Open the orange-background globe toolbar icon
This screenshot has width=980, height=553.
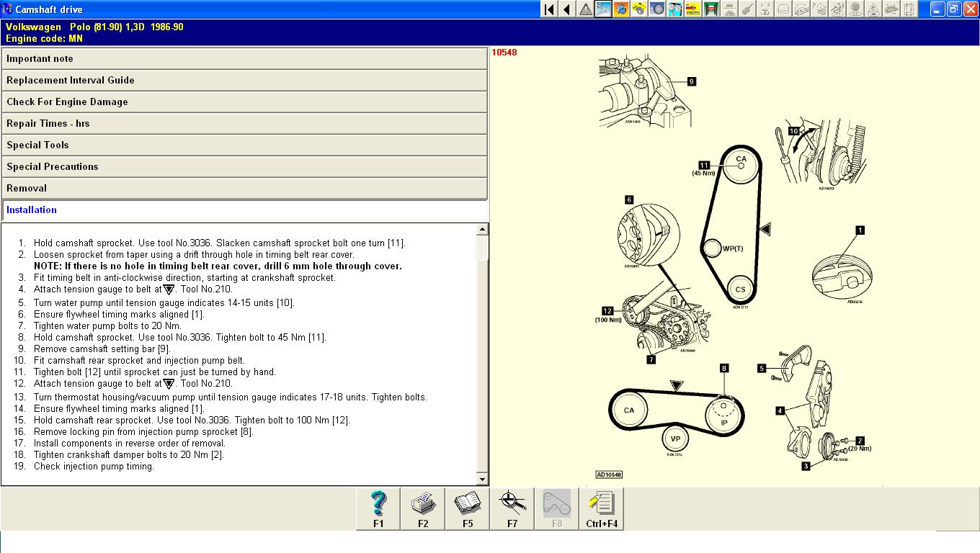click(621, 9)
